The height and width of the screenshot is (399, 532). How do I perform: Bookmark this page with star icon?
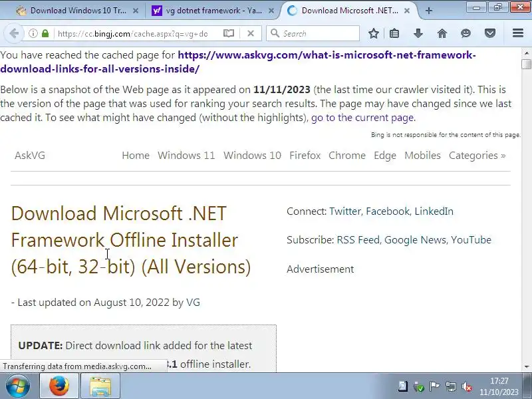click(x=374, y=33)
